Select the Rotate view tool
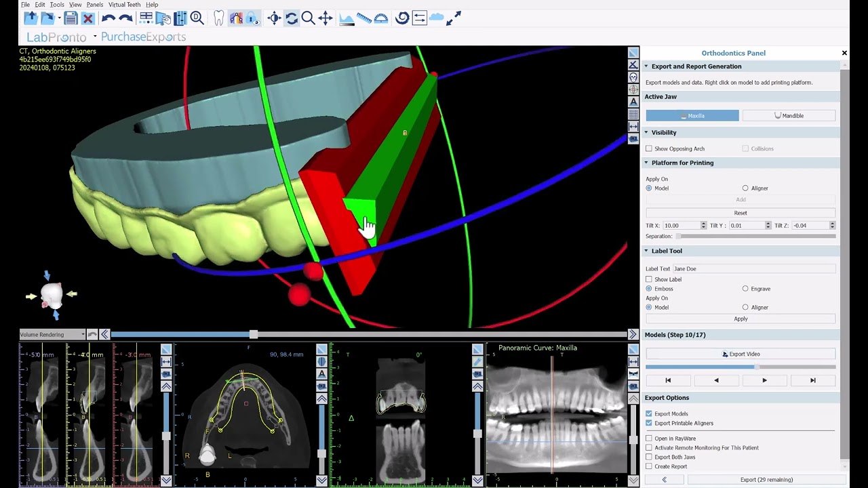 [x=292, y=18]
